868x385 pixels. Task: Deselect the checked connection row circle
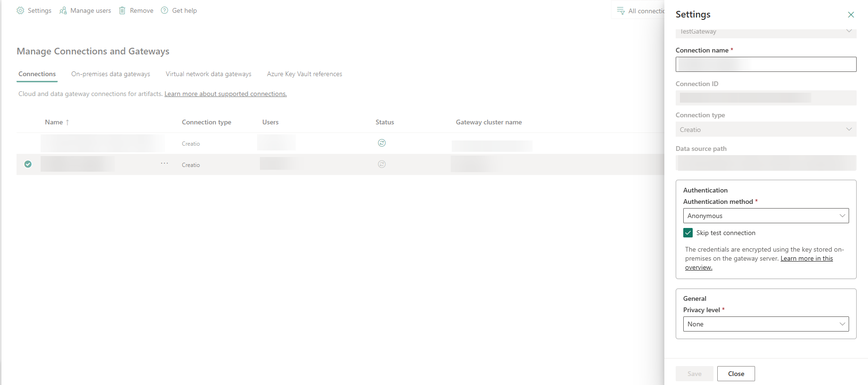tap(28, 164)
